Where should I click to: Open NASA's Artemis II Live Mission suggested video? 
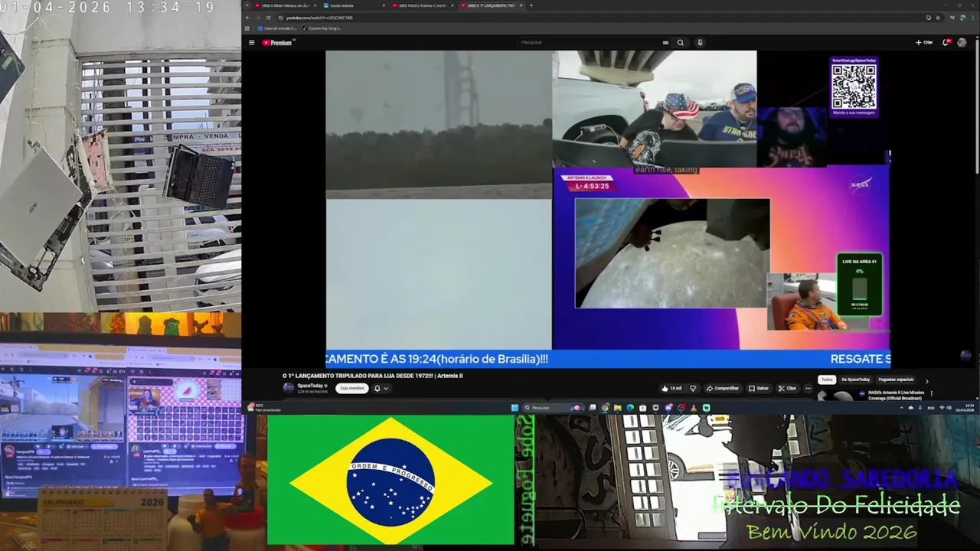click(x=896, y=395)
